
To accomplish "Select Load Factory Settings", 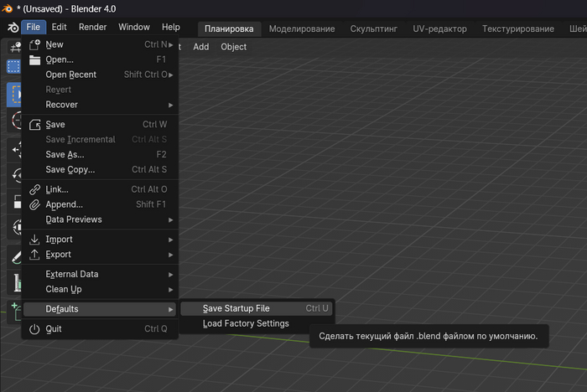I will [246, 323].
